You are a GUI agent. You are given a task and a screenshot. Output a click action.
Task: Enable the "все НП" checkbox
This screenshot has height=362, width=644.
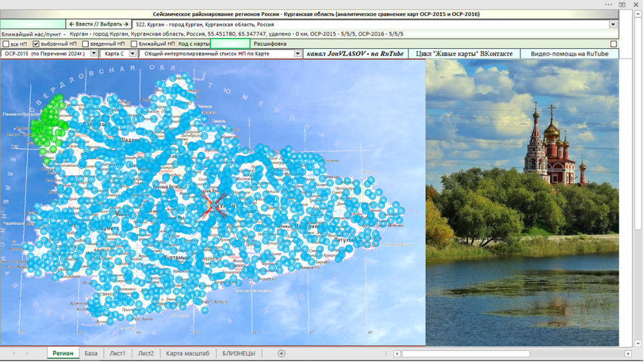click(6, 44)
